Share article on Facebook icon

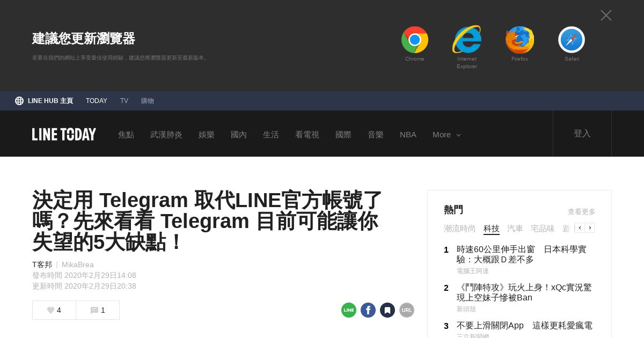coord(368,310)
